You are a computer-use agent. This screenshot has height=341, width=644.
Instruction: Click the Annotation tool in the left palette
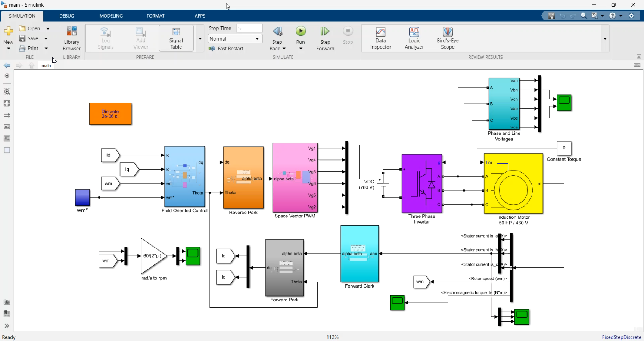click(7, 127)
